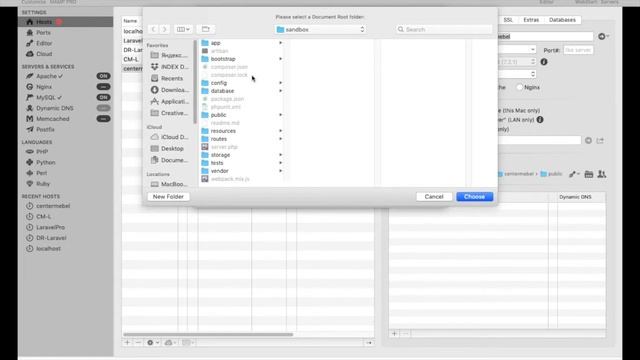Expand the app folder
This screenshot has width=640, height=360.
coord(280,43)
